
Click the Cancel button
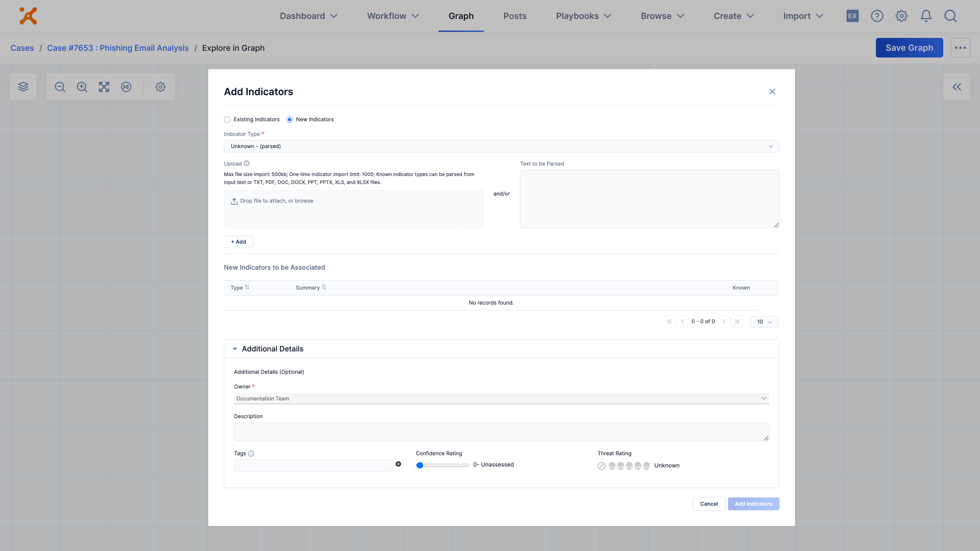coord(708,504)
